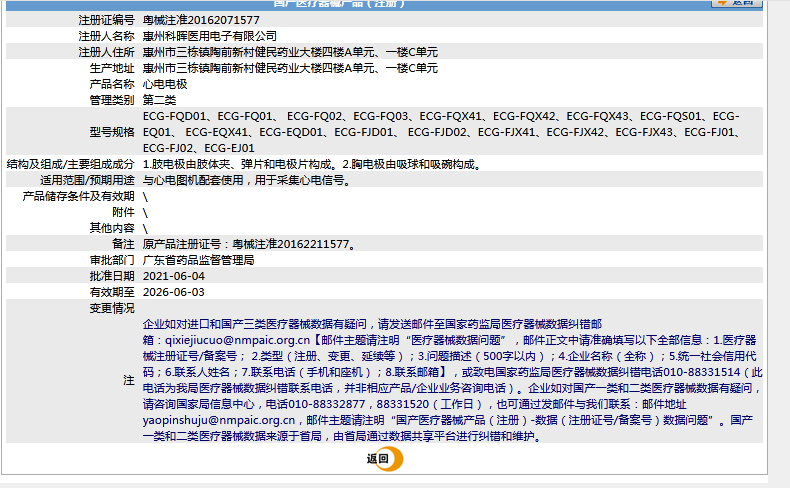790x488 pixels.
Task: Click remark 原产品注册证号 text
Action: point(182,244)
